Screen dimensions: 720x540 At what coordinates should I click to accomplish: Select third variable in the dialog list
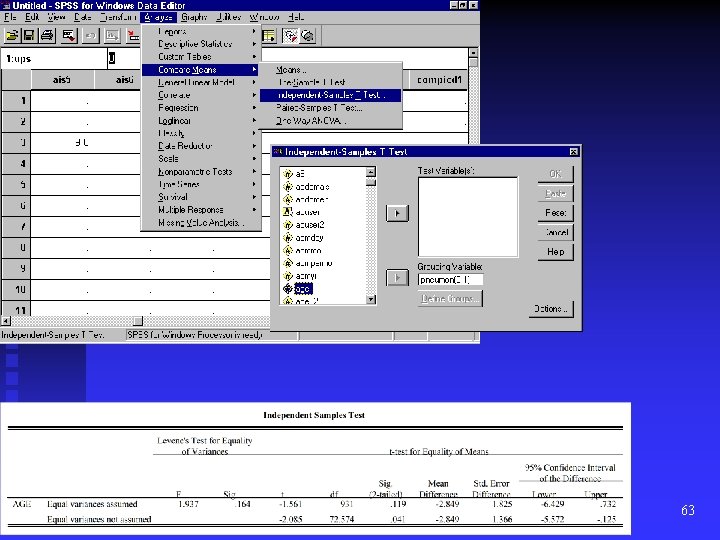point(305,199)
